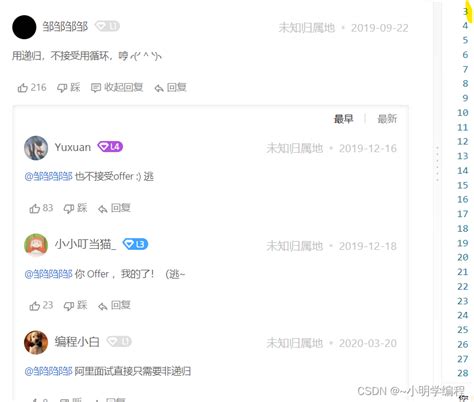This screenshot has width=474, height=402.
Task: Open Yuxuan's avatar profile
Action: click(36, 148)
